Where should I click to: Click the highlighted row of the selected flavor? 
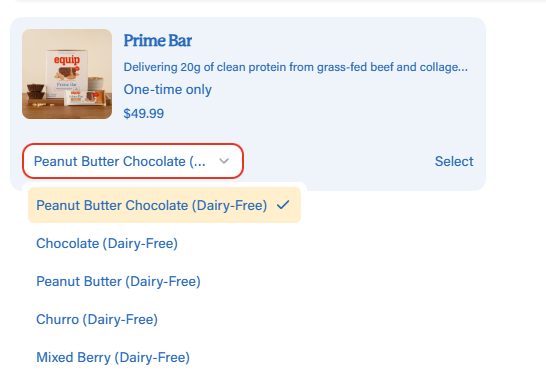pos(164,205)
